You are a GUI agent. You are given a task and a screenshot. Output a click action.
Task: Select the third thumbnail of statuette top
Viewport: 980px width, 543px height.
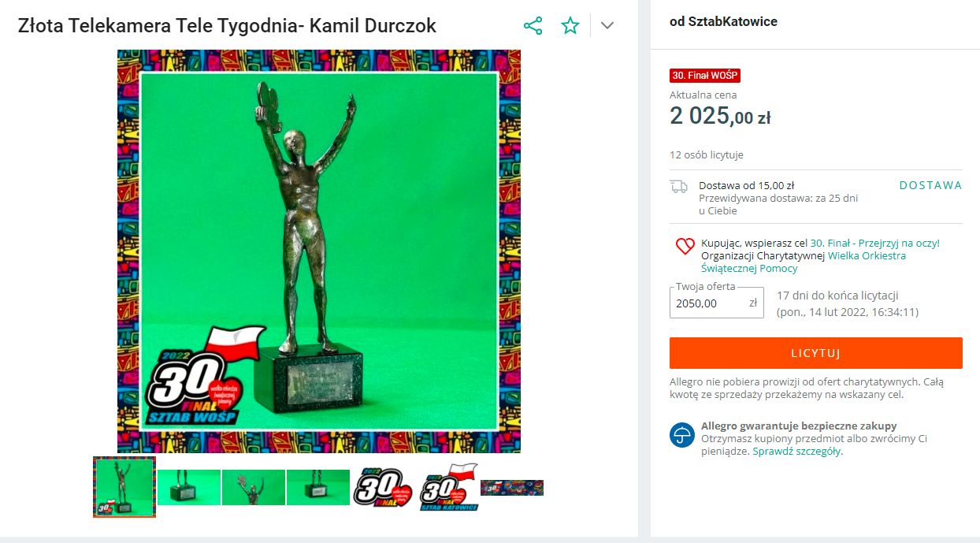coord(254,487)
